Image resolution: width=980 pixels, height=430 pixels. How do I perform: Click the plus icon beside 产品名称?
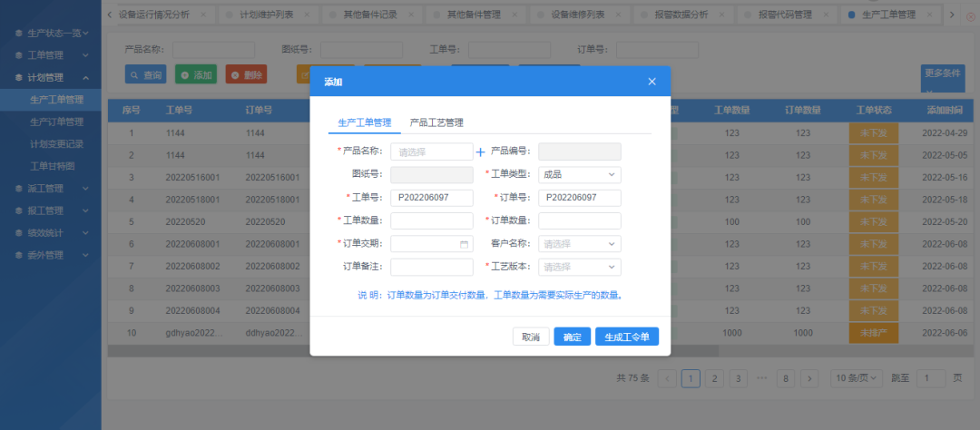pos(481,151)
